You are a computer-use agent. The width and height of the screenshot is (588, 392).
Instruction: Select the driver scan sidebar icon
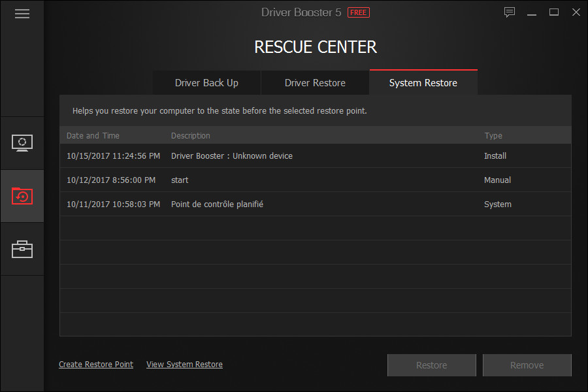pyautogui.click(x=22, y=142)
